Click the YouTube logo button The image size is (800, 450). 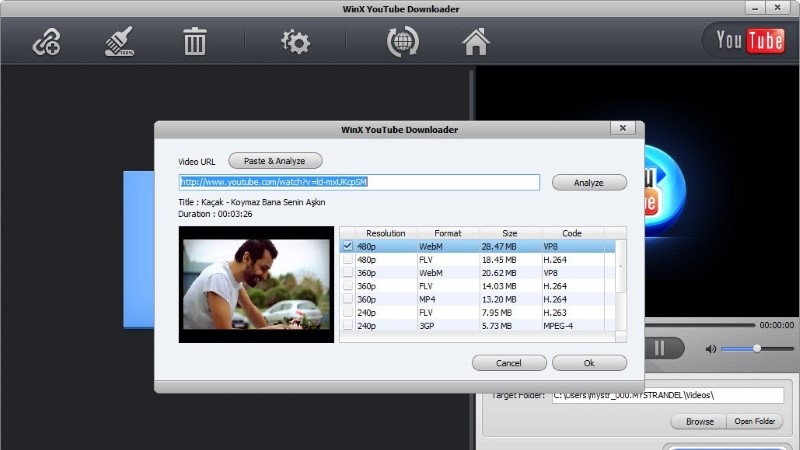pyautogui.click(x=749, y=40)
